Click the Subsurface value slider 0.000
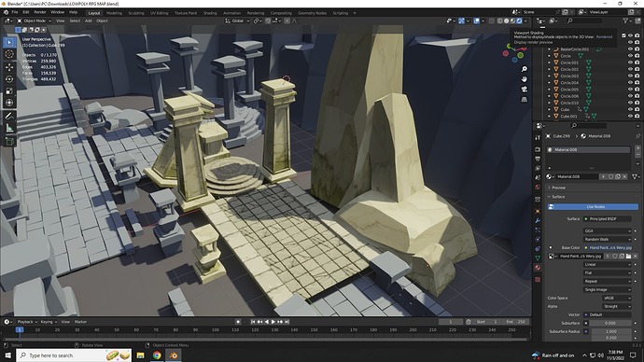This screenshot has height=362, width=644. click(x=611, y=323)
